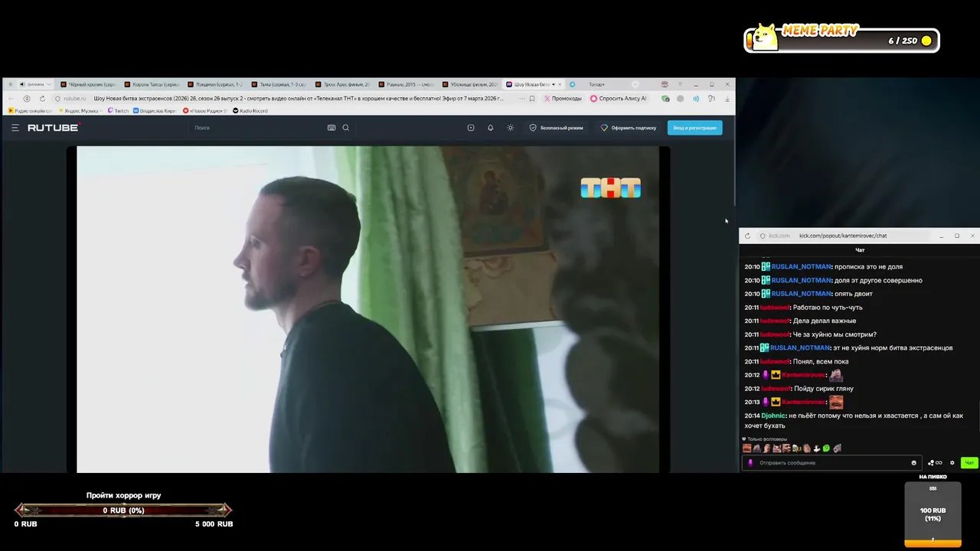The width and height of the screenshot is (980, 551).
Task: Toggle light/dark theme sun icon
Action: point(511,128)
